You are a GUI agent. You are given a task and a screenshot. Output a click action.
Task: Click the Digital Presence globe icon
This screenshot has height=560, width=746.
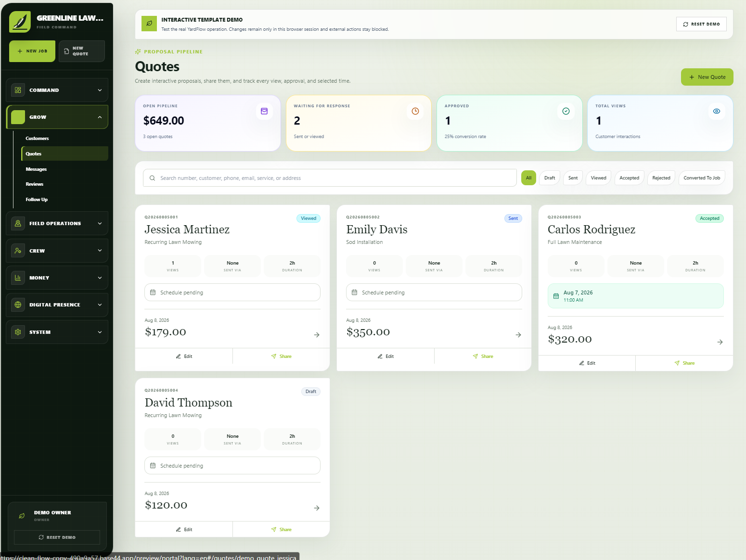click(18, 305)
